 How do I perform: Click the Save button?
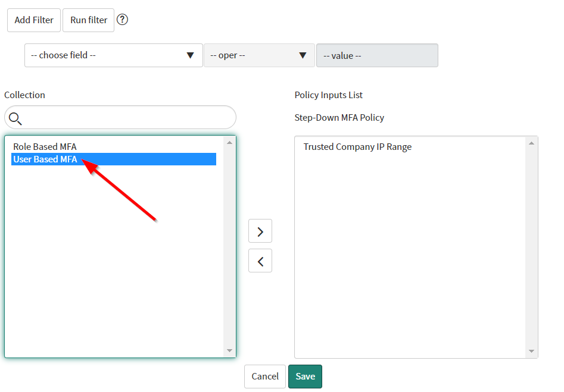point(305,376)
